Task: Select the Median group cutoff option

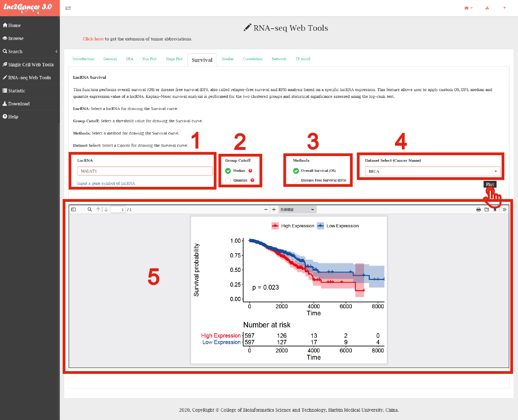Action: [228, 171]
